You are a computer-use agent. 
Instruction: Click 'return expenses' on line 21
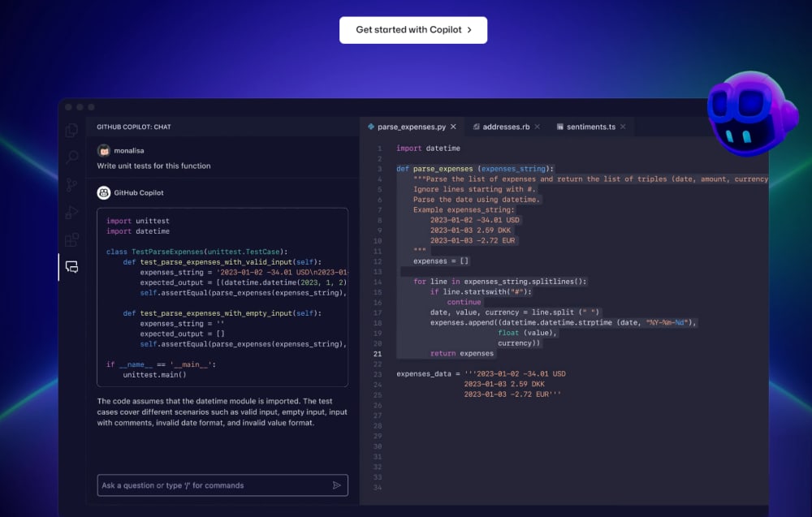pos(462,354)
